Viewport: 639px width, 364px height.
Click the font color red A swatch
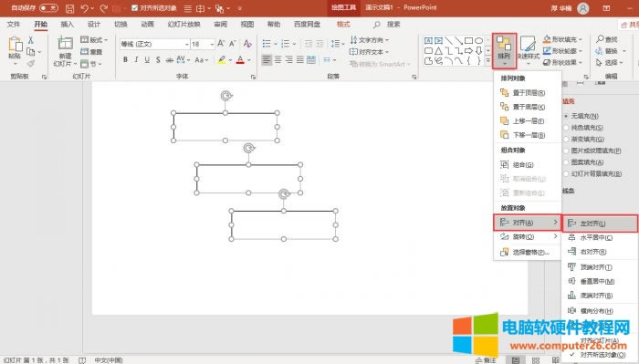[x=240, y=60]
